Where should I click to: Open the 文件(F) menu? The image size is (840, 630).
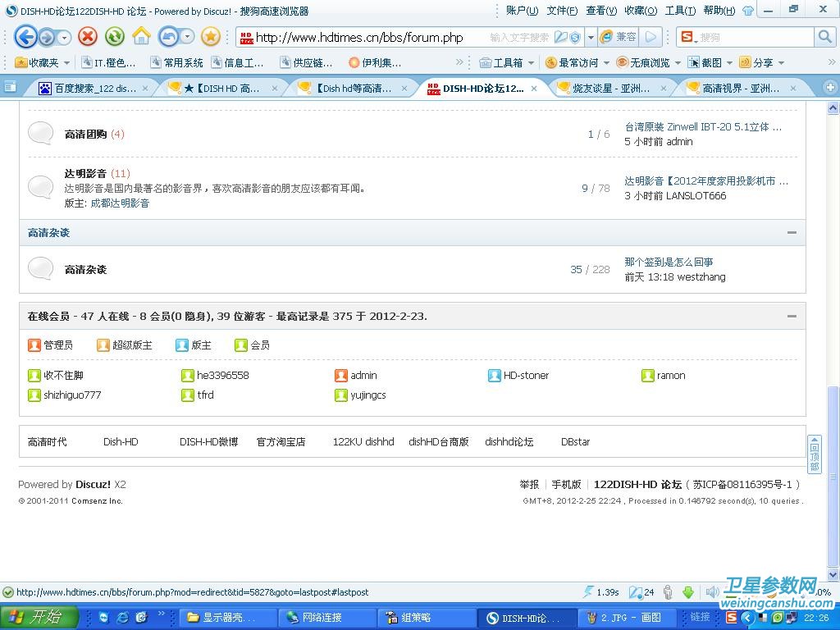[562, 11]
